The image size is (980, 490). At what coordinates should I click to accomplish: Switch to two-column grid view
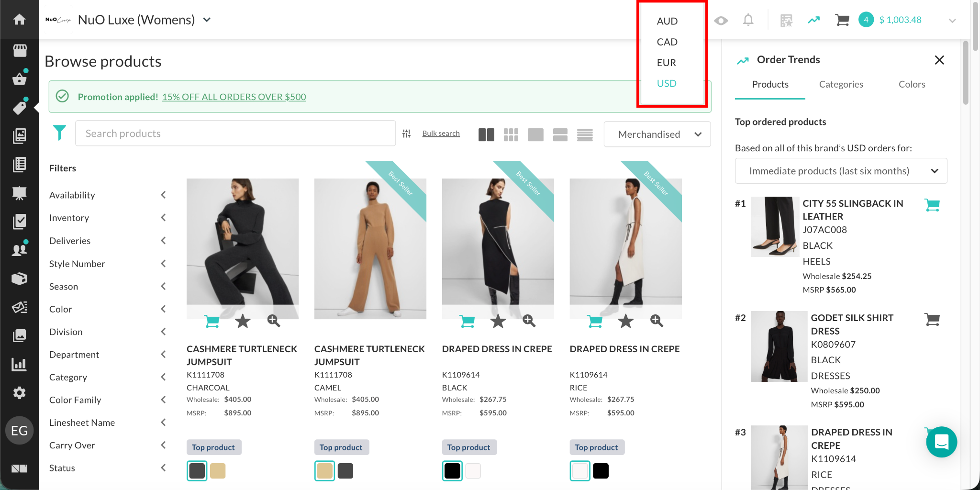point(486,134)
